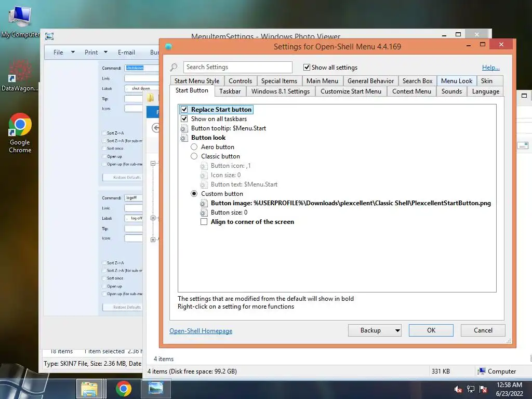Click gear icon beside Button tooltip

coord(184,129)
